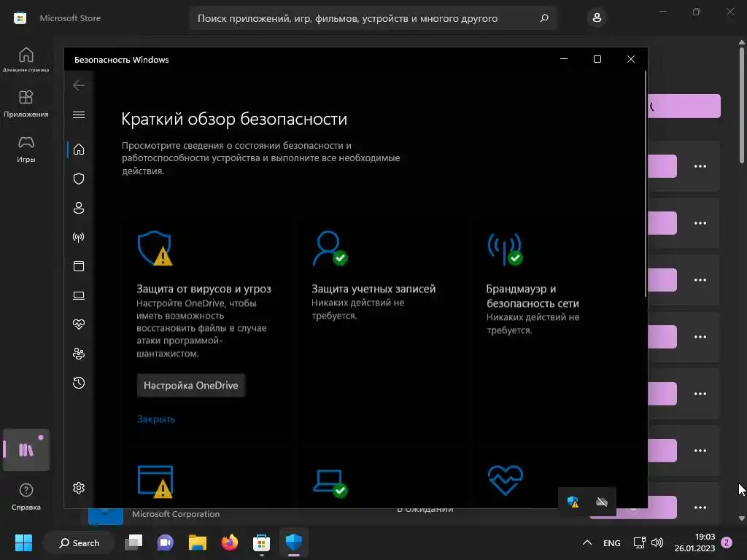This screenshot has height=560, width=747.
Task: Open Windows Security settings gear
Action: (79, 488)
